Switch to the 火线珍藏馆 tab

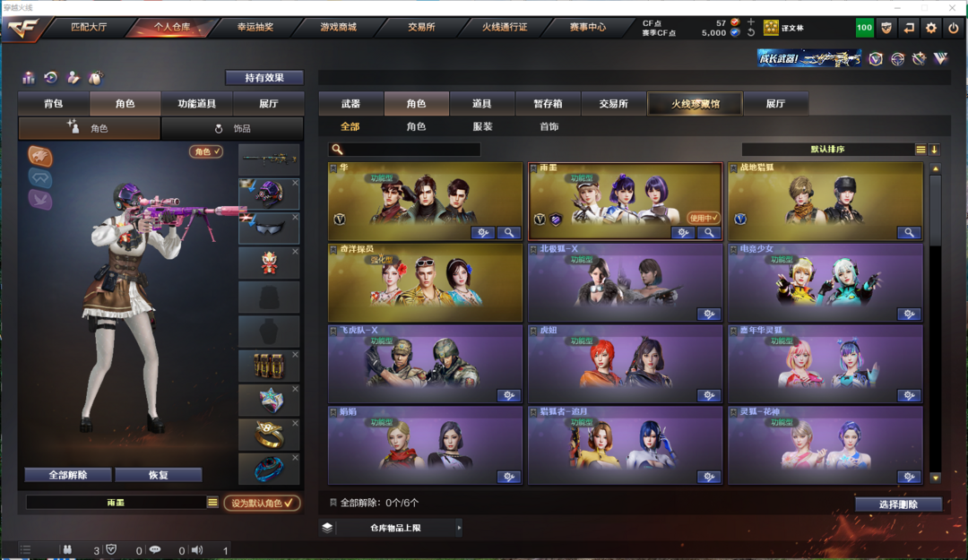(696, 104)
